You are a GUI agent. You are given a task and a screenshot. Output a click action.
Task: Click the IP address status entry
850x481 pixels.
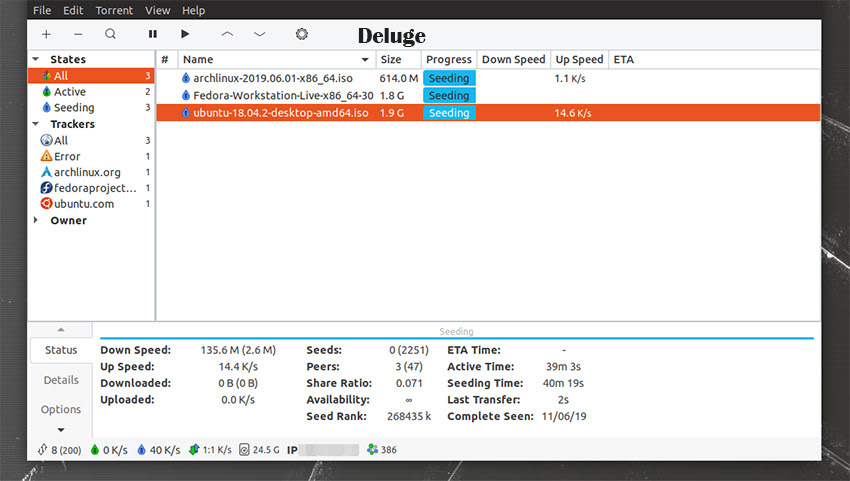point(323,450)
